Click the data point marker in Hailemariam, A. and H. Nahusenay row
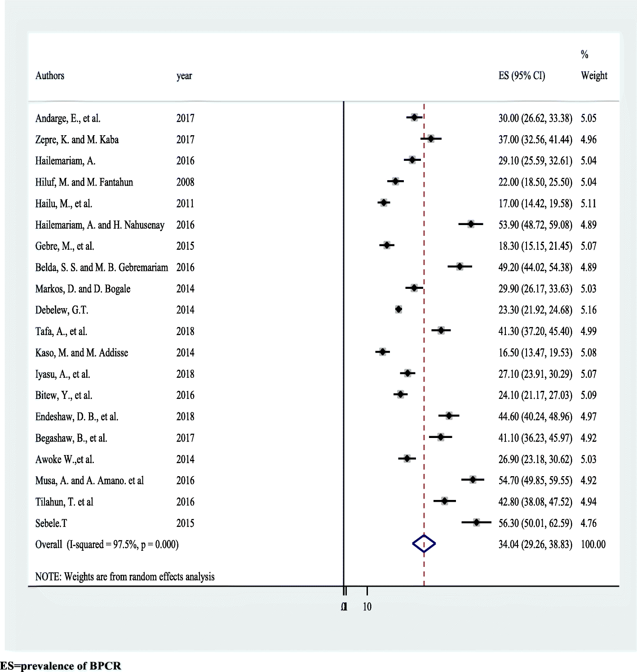Viewport: 637px width, 672px height. (x=471, y=224)
